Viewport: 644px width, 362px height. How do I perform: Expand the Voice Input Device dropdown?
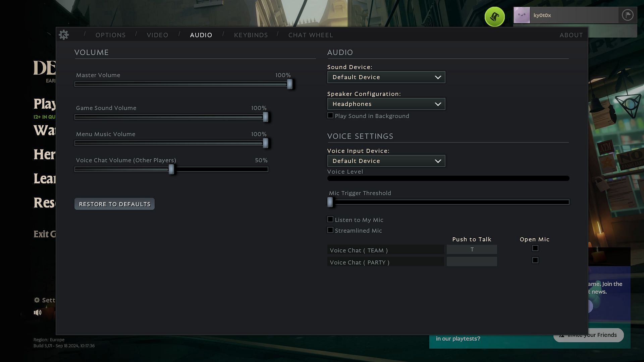[x=385, y=161]
